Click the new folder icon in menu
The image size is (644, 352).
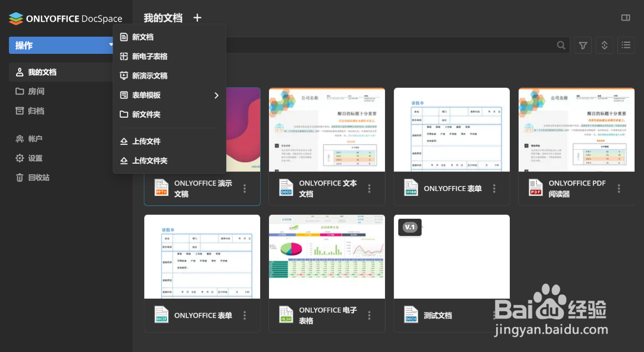pos(124,114)
